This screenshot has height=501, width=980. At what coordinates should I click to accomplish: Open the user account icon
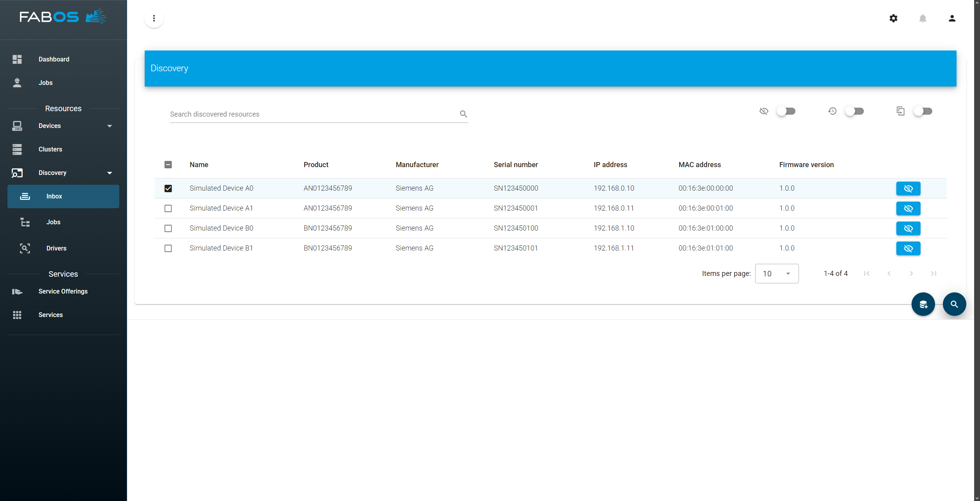(x=952, y=18)
